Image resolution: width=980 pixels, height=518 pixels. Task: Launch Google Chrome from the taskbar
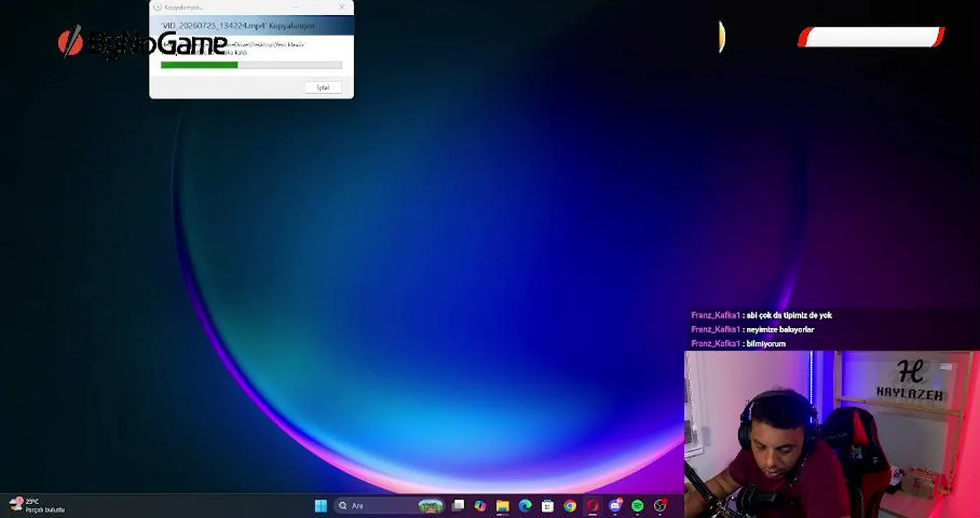[x=570, y=506]
